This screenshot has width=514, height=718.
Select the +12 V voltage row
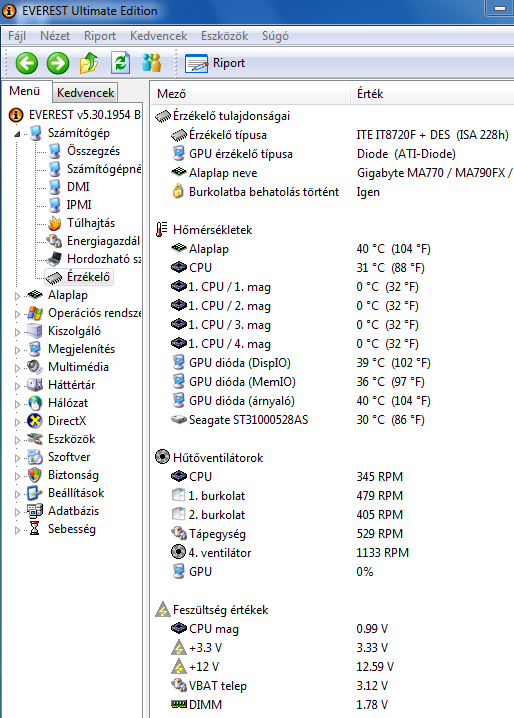(x=332, y=667)
